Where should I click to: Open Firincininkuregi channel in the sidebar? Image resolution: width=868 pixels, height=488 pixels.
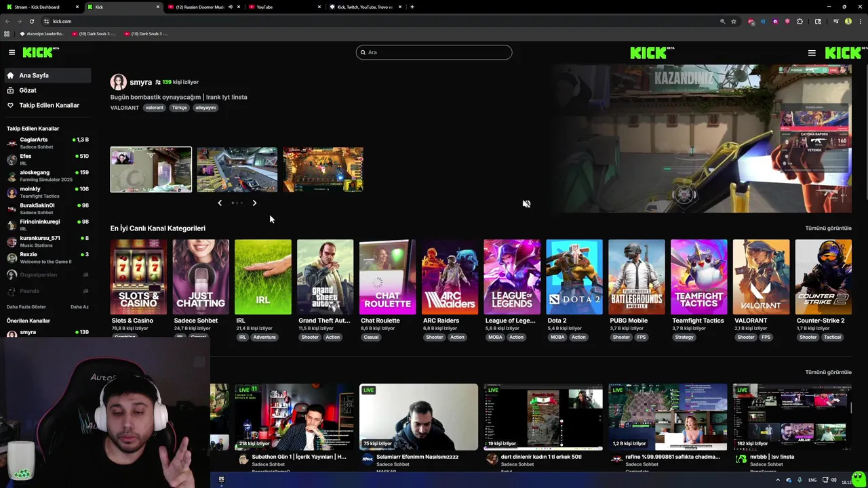point(47,225)
